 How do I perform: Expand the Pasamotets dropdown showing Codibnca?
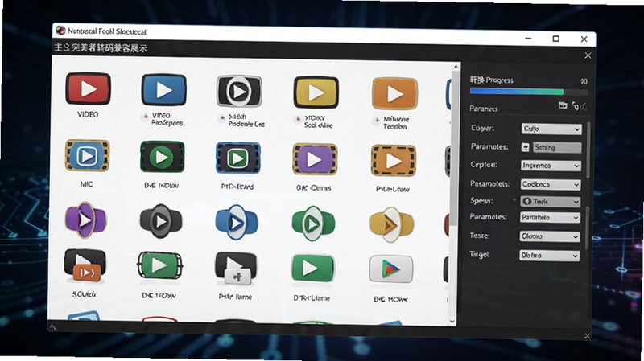[551, 184]
